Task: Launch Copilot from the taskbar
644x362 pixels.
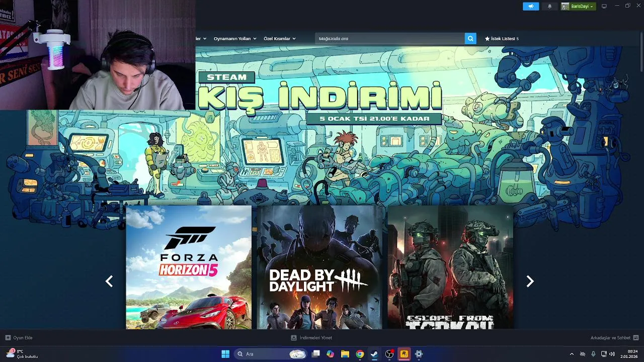Action: (x=330, y=354)
